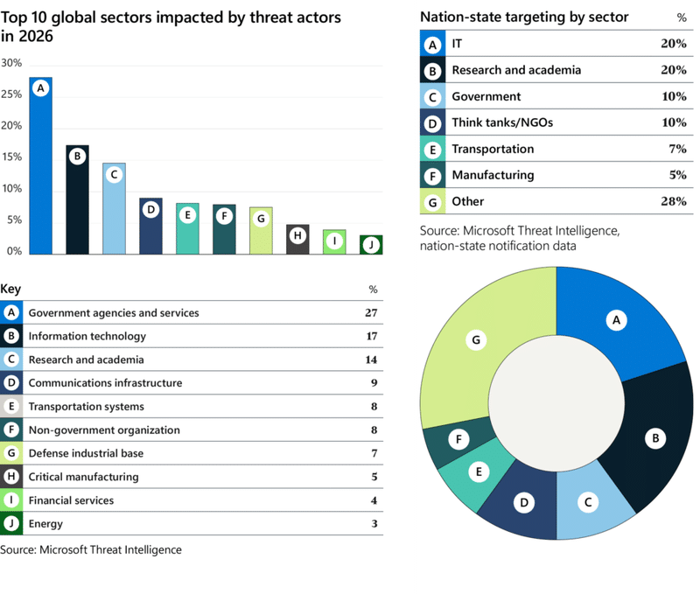Select 'Government agencies and services' in the Key
Image resolution: width=700 pixels, height=594 pixels.
pyautogui.click(x=114, y=313)
